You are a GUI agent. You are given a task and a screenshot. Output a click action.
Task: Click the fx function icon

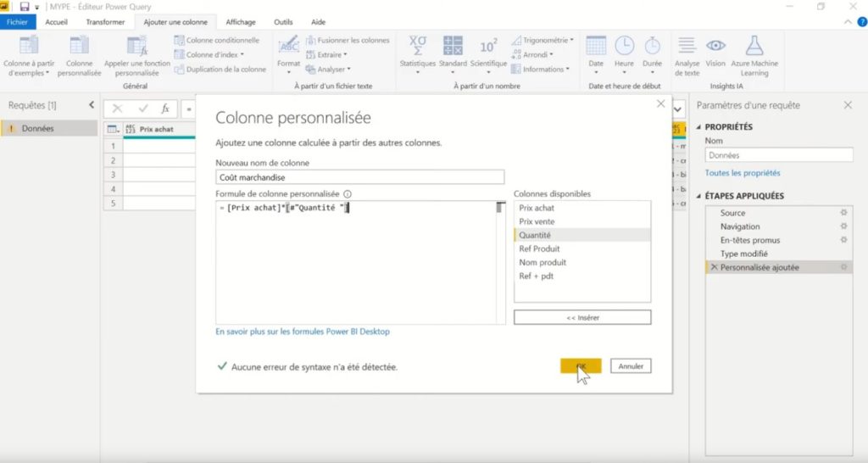(x=165, y=109)
